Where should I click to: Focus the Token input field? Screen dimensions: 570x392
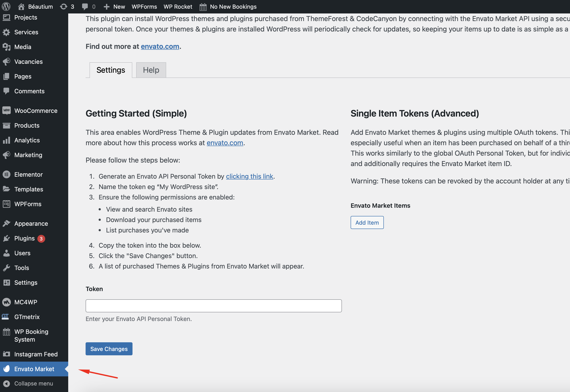point(214,306)
